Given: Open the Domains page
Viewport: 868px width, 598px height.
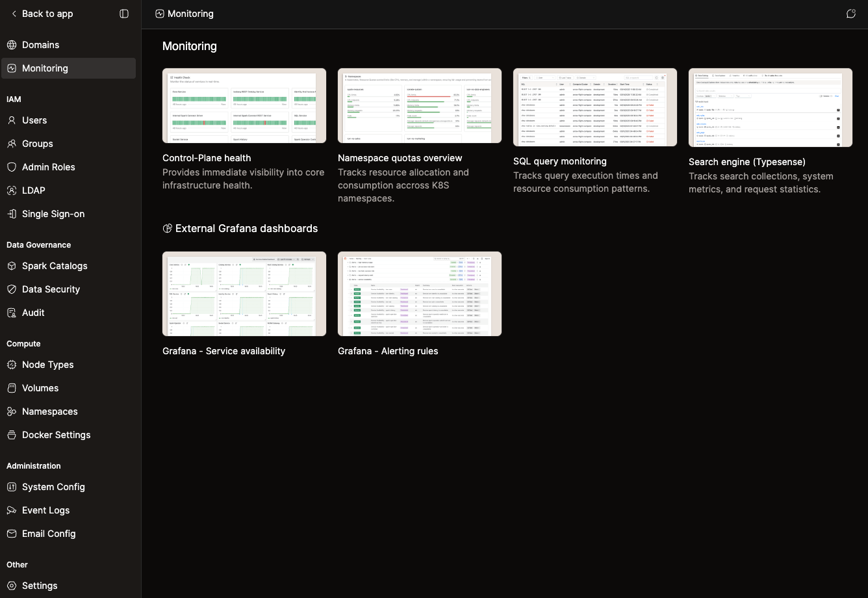Looking at the screenshot, I should pyautogui.click(x=68, y=45).
